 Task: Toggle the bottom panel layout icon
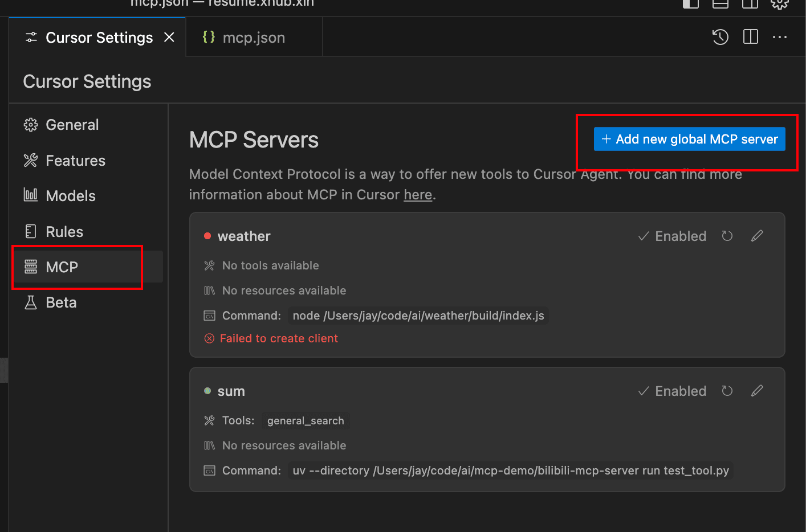point(720,3)
